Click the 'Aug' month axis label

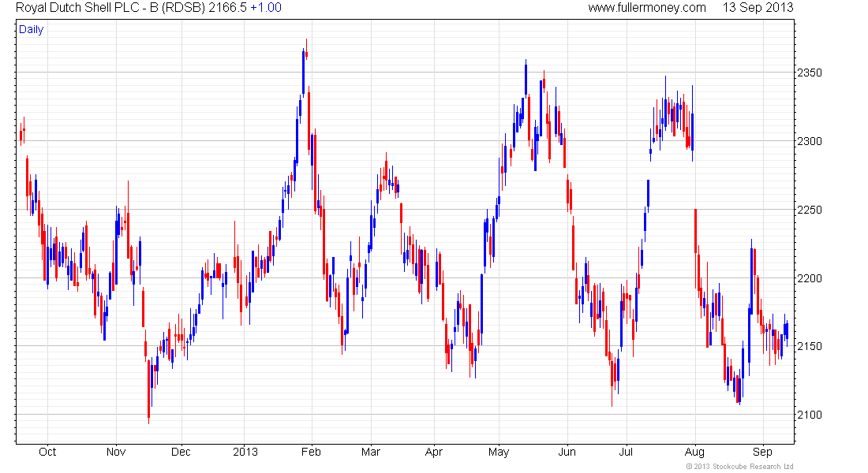tap(694, 452)
